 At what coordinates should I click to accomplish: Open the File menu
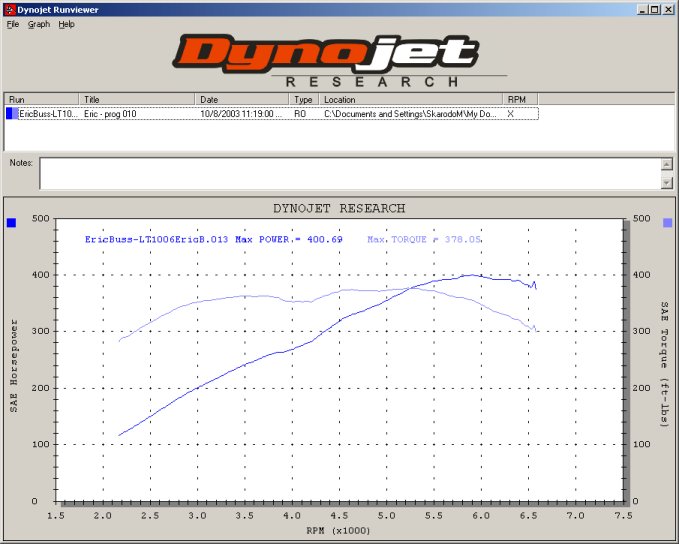tap(13, 24)
